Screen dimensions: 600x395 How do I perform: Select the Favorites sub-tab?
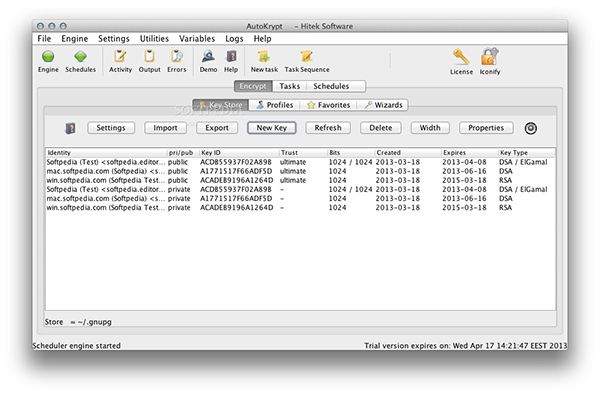(328, 105)
